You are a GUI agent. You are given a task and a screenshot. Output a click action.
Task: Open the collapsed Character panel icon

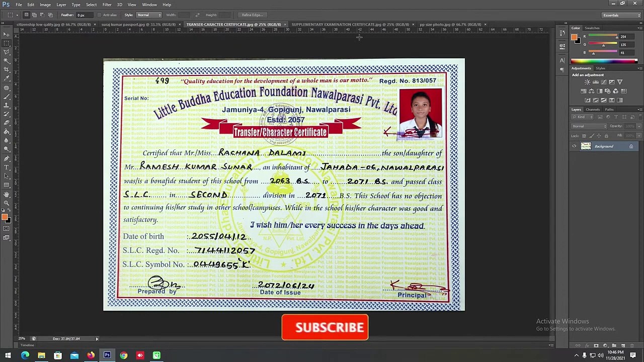coord(562,60)
